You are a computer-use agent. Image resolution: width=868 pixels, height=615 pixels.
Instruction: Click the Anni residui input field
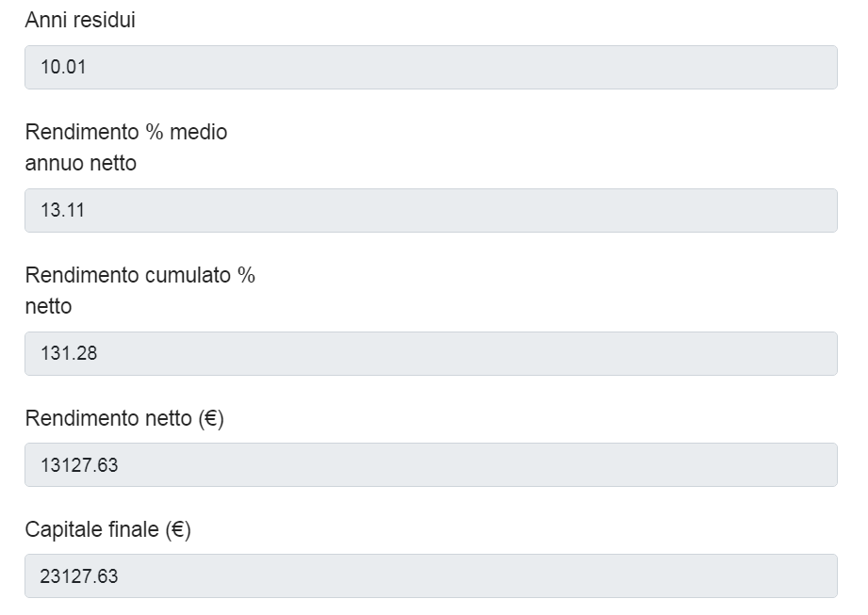coord(431,68)
